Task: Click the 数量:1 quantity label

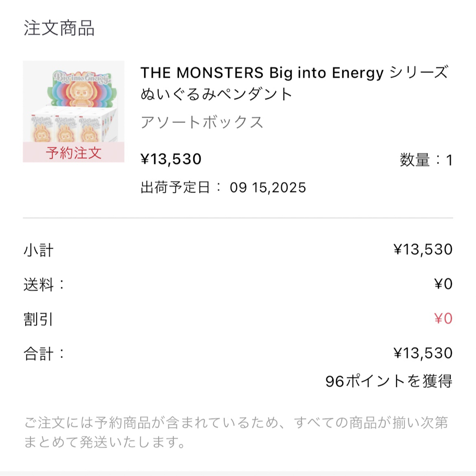Action: [426, 160]
